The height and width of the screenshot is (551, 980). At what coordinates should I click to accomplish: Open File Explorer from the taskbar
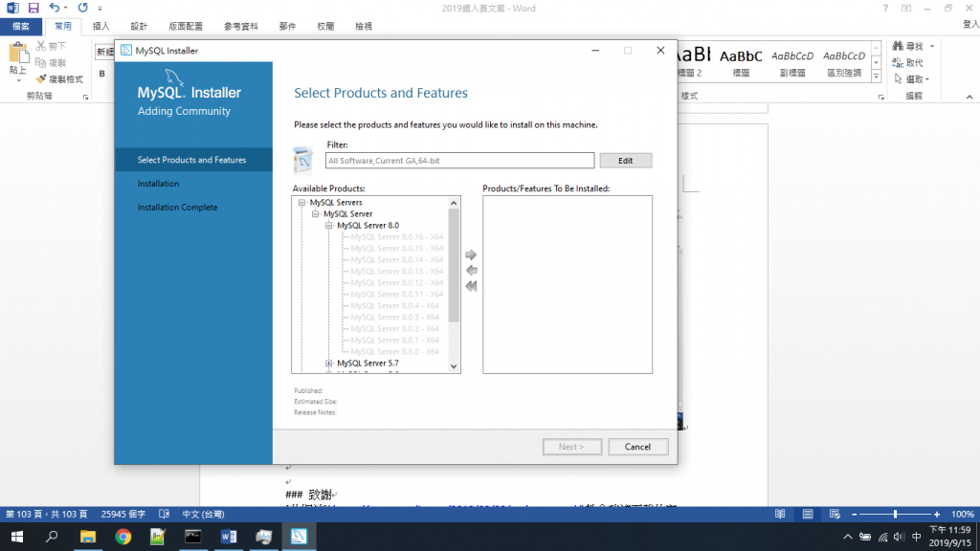click(88, 537)
